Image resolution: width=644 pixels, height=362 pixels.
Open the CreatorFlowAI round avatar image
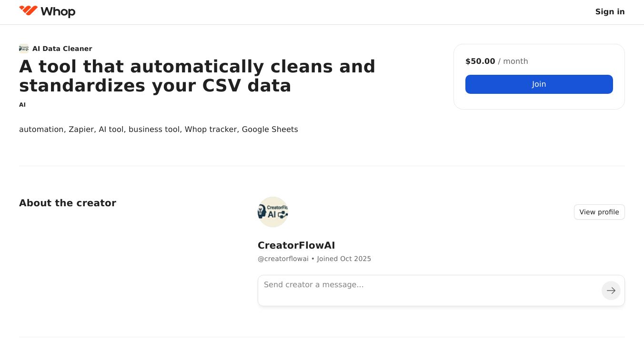(273, 212)
